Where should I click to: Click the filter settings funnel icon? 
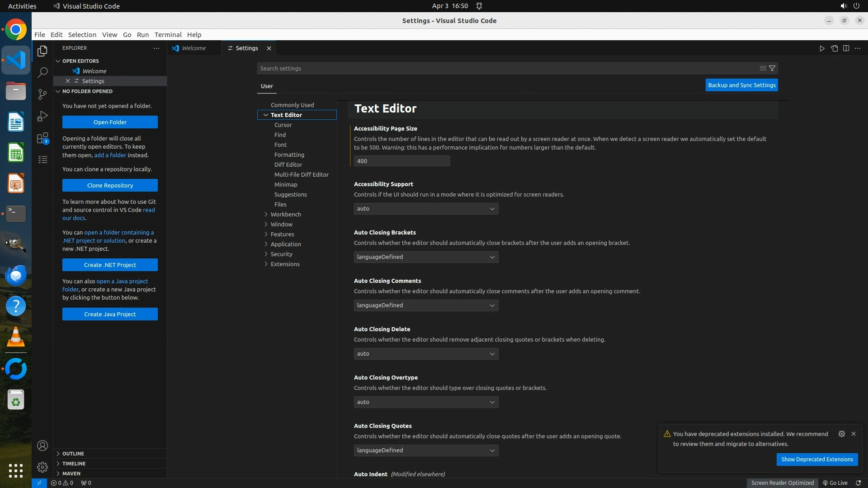pos(772,68)
